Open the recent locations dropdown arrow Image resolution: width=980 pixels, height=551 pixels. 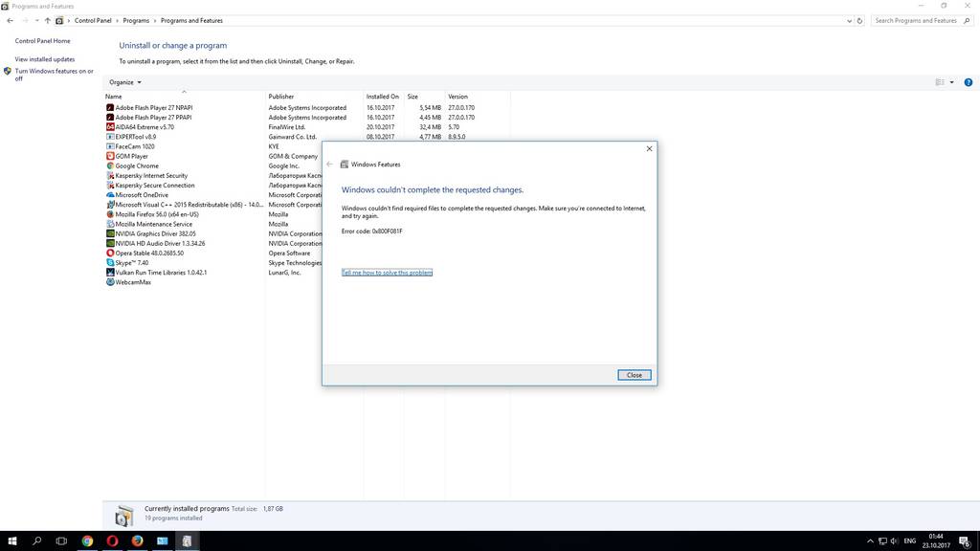tap(37, 21)
